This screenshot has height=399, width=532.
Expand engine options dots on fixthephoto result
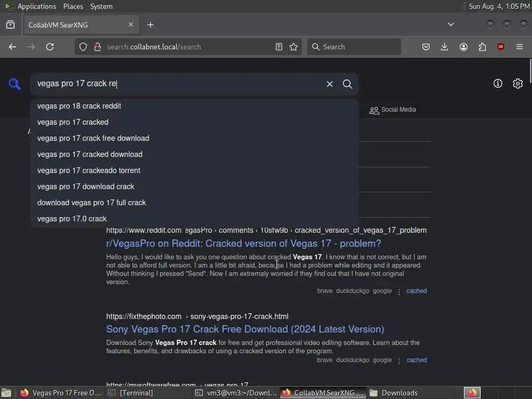pyautogui.click(x=399, y=361)
